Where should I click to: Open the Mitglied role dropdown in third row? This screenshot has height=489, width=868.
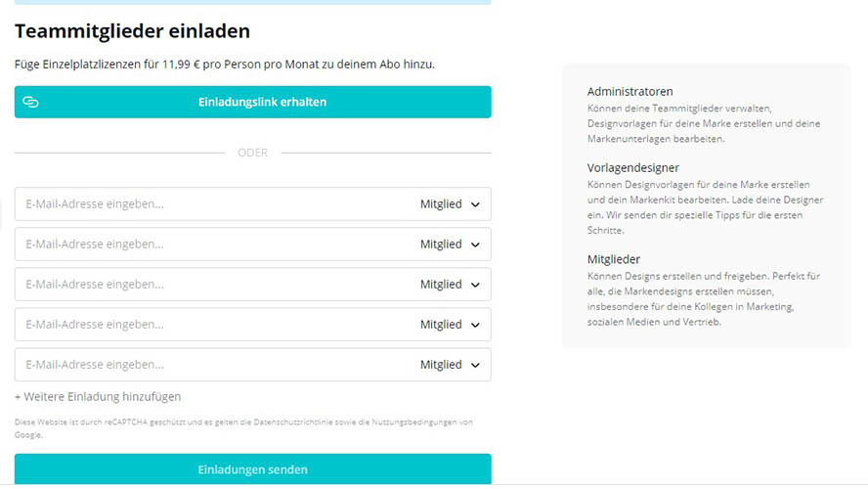coord(450,284)
